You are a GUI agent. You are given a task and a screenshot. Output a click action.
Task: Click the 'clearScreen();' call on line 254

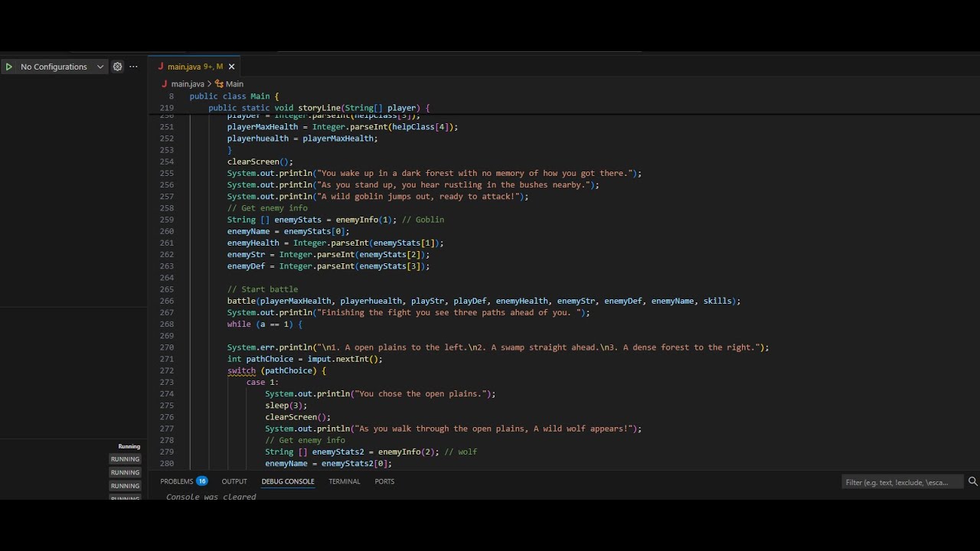[x=260, y=161]
